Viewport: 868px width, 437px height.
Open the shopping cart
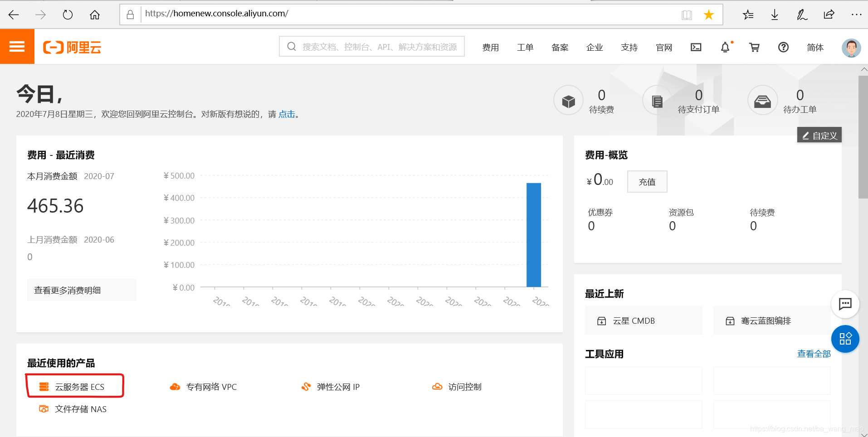click(x=754, y=47)
